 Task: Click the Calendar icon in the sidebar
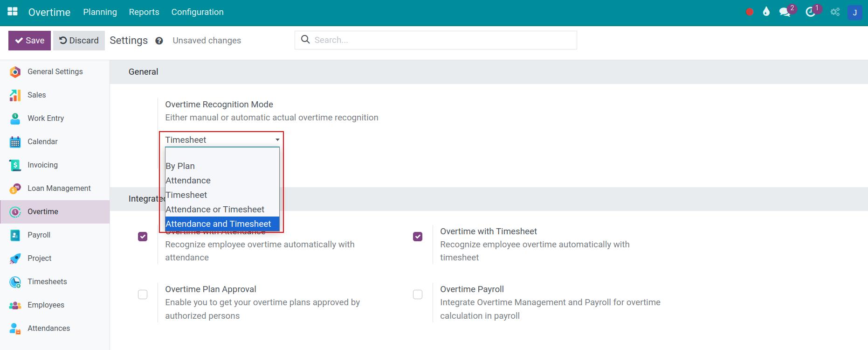[x=15, y=142]
